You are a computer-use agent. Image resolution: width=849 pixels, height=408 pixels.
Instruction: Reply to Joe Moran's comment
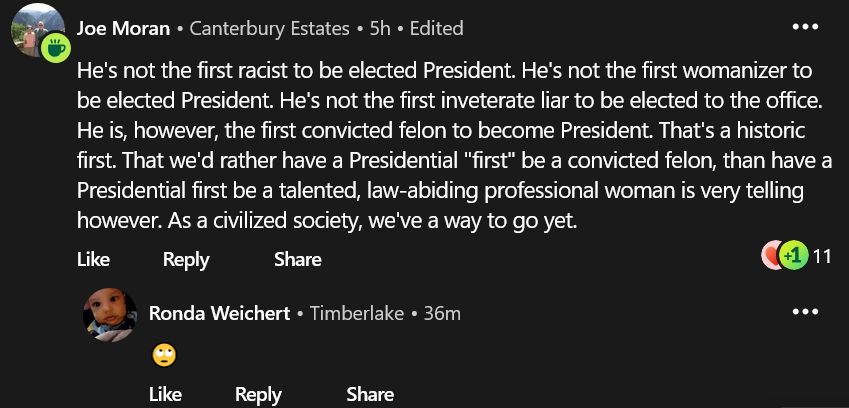tap(186, 259)
